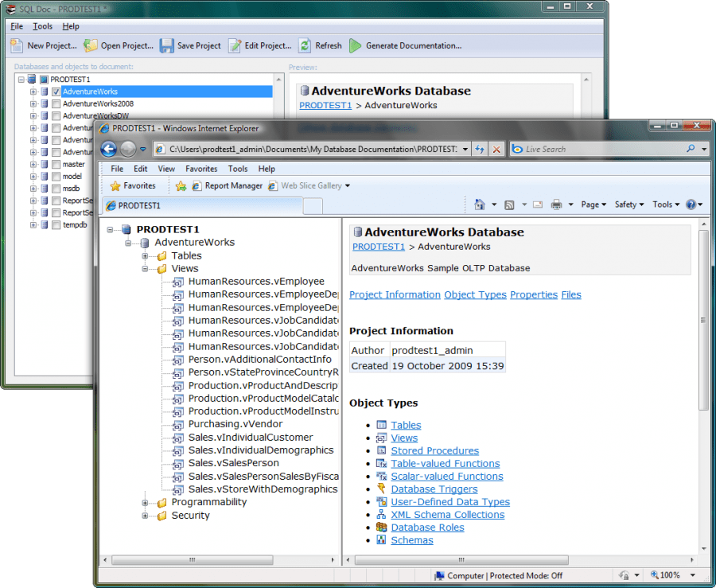
Task: Check the AdventureWorks2008 checkbox
Action: pos(56,103)
